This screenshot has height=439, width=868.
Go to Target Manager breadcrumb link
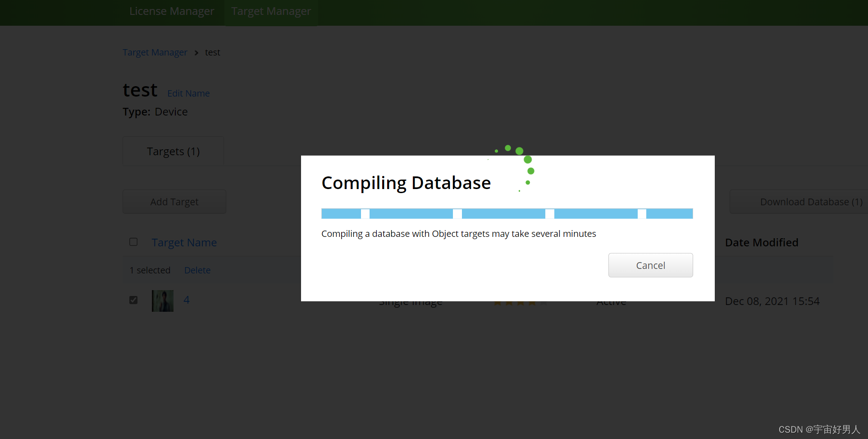[x=155, y=52]
